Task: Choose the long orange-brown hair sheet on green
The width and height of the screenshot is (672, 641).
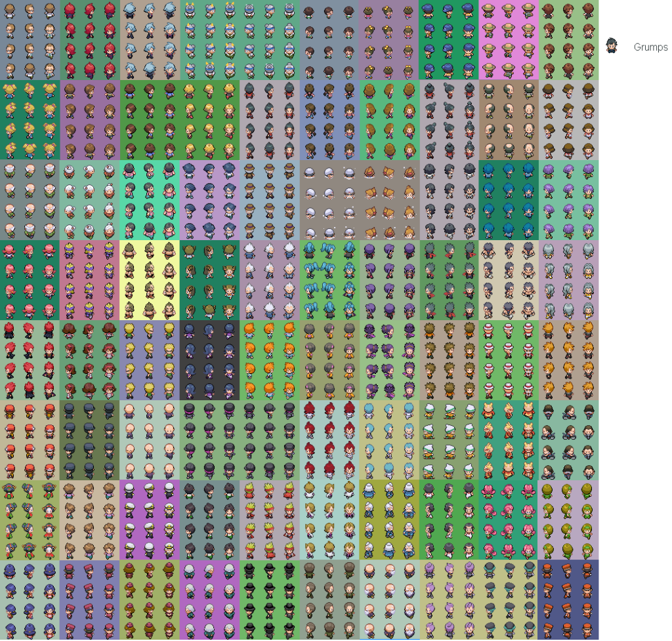Action: 389,120
